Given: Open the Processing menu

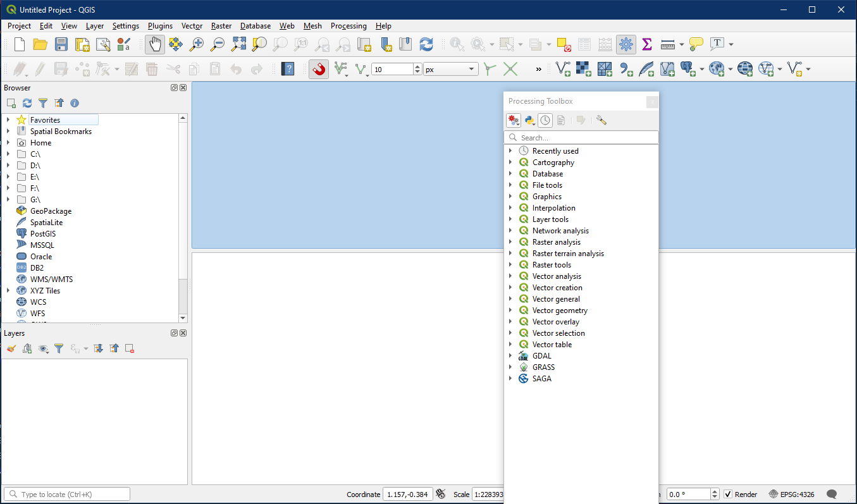Looking at the screenshot, I should [348, 26].
